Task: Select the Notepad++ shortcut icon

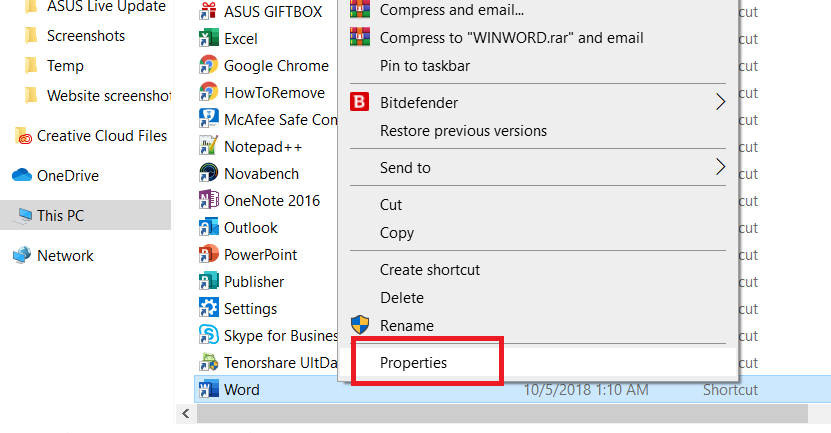Action: coord(208,146)
